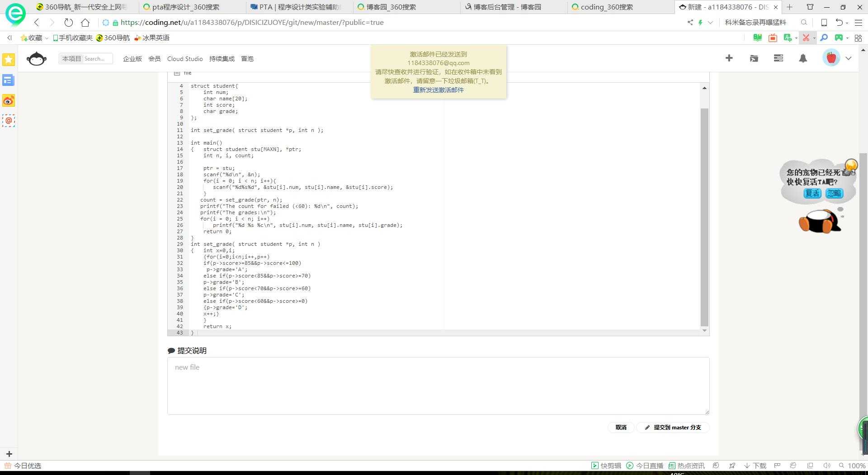Open the Coding monkey logo home
Viewport: 868px width, 475px height.
pos(37,58)
